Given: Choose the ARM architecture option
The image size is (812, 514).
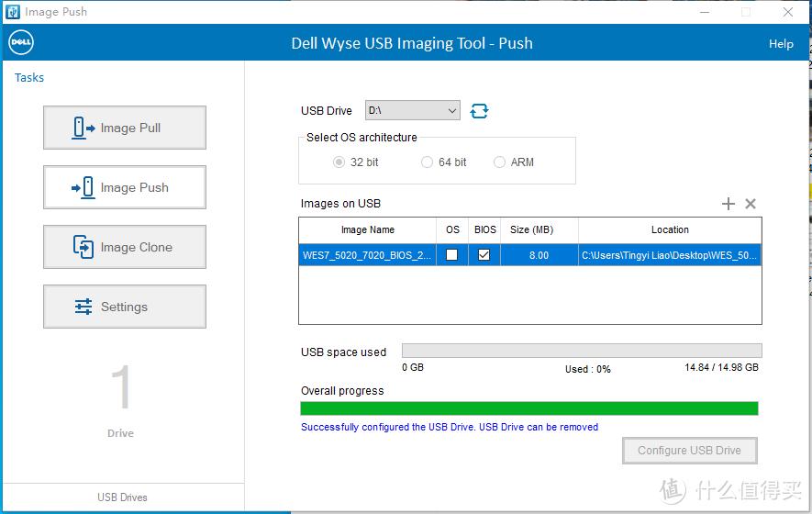Looking at the screenshot, I should (x=499, y=162).
